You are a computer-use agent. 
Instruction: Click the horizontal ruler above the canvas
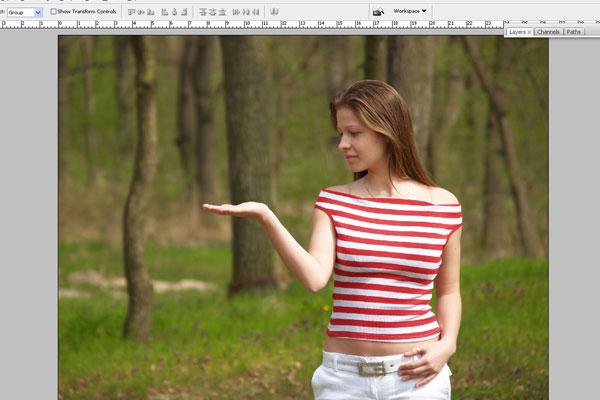click(x=250, y=24)
